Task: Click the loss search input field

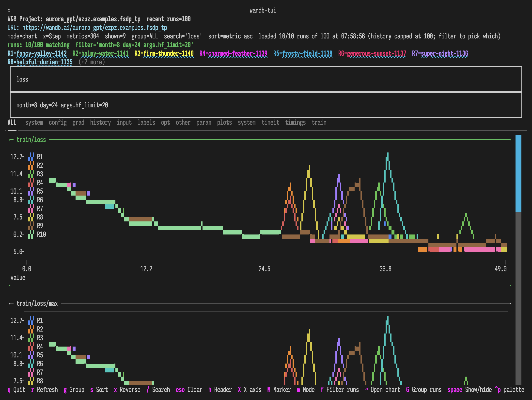Action: [x=266, y=79]
